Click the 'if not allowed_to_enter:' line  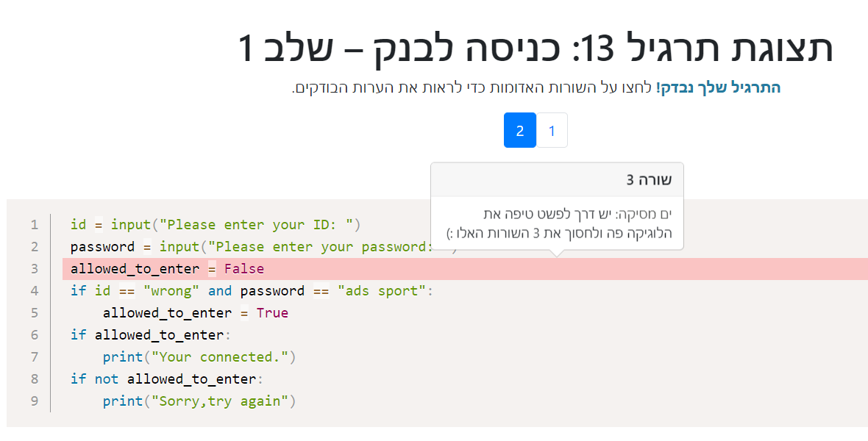click(167, 379)
